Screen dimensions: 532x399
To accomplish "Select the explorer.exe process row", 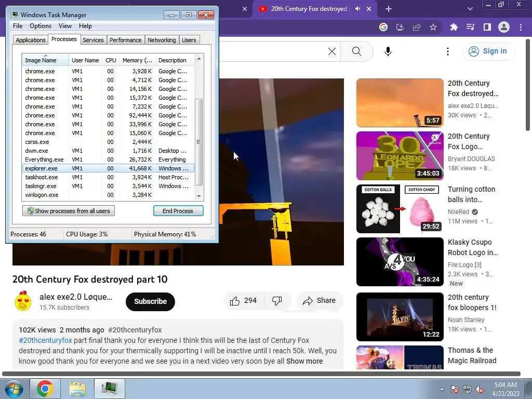I will click(108, 168).
